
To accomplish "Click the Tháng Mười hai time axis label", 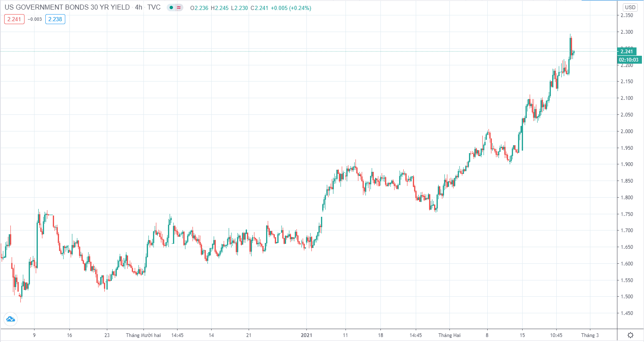I will click(143, 335).
